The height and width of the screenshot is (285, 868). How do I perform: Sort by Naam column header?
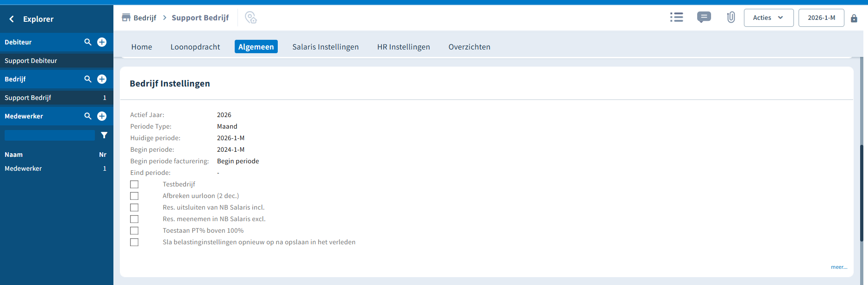13,155
